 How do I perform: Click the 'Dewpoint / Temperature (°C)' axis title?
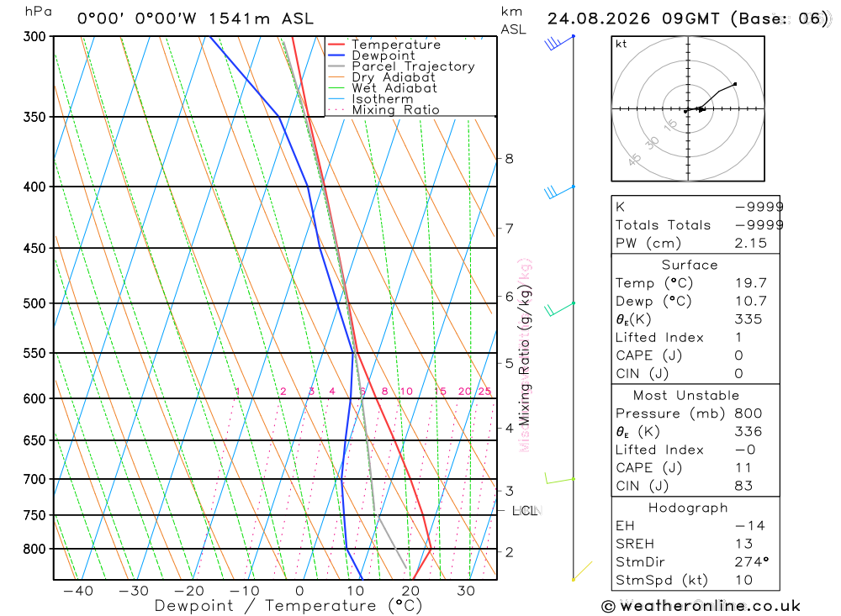[288, 607]
